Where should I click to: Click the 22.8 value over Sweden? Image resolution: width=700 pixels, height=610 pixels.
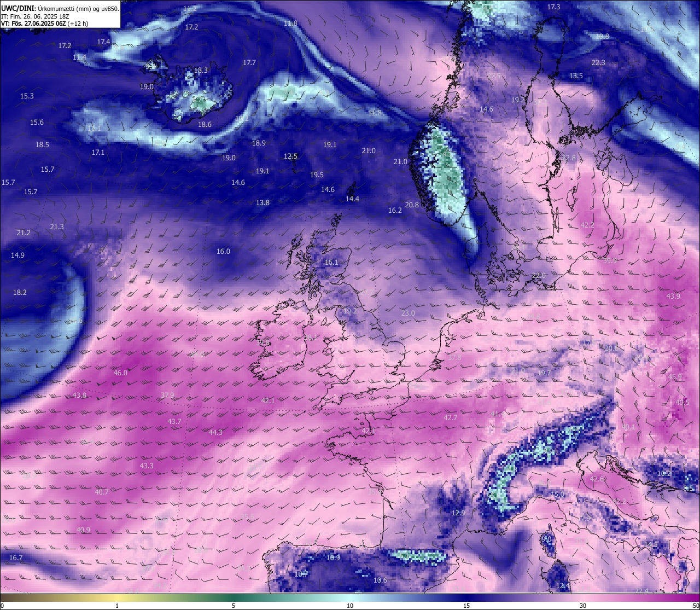pyautogui.click(x=569, y=158)
